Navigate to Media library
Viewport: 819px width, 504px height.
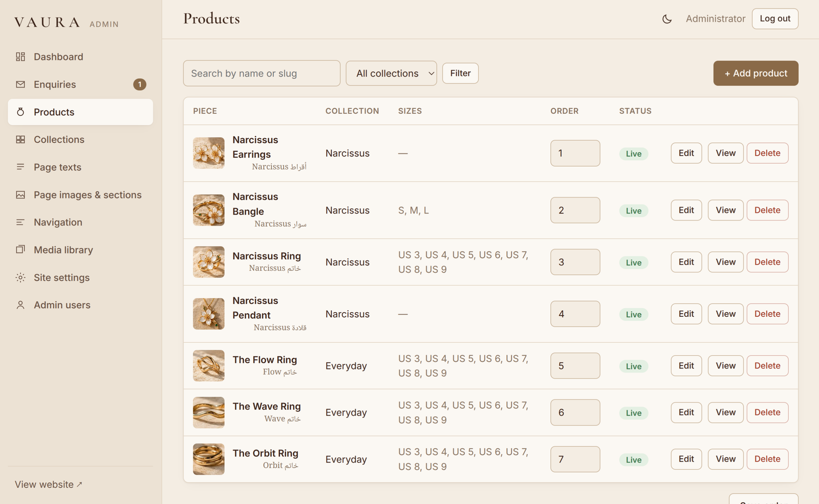tap(80, 250)
